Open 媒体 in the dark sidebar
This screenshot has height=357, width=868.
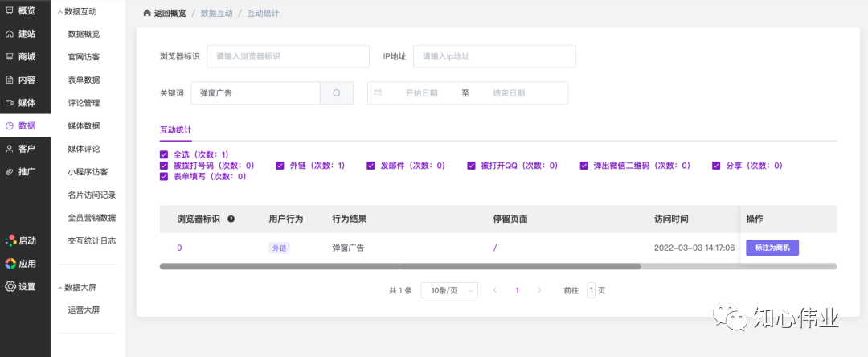point(20,103)
